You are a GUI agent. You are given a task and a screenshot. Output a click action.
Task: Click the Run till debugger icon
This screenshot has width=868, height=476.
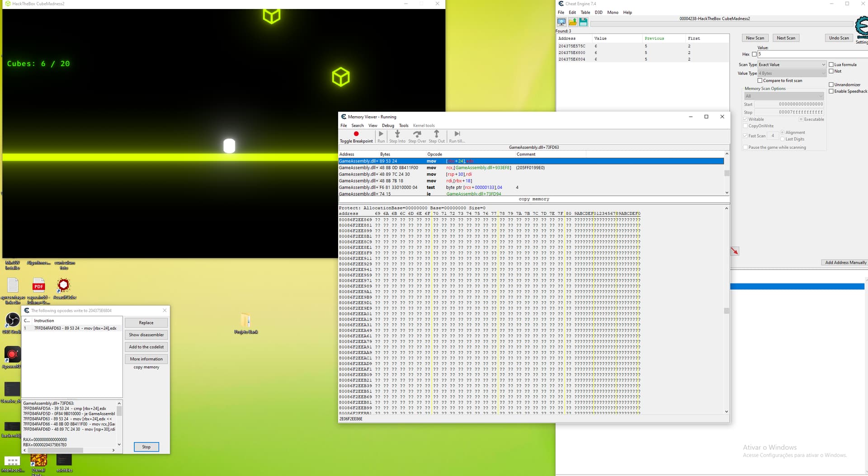click(x=457, y=134)
